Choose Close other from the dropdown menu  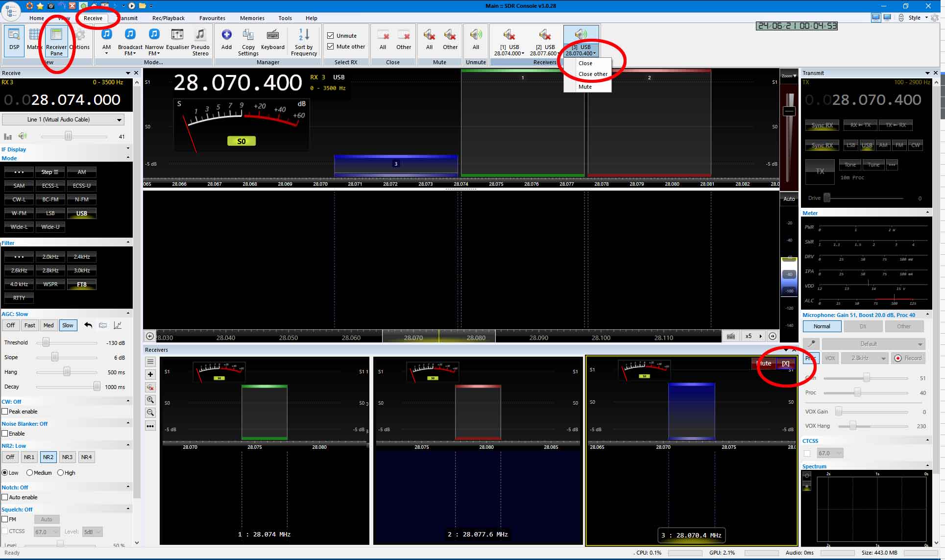[x=593, y=74]
